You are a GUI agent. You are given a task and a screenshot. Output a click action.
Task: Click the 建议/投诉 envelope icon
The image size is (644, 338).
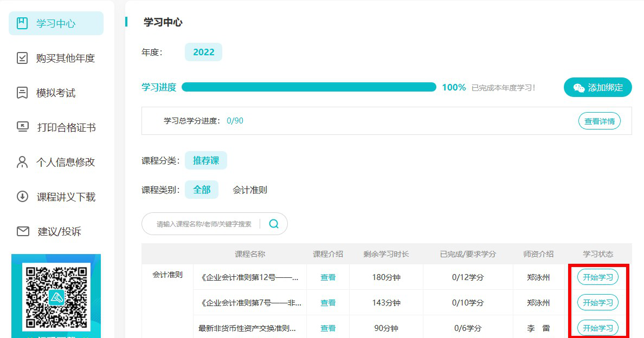[x=22, y=231]
